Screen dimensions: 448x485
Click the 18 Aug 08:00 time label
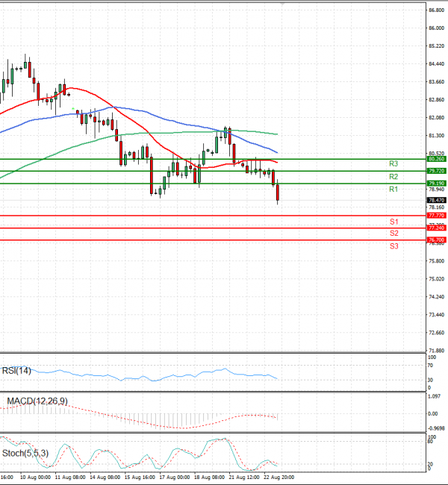[209, 478]
